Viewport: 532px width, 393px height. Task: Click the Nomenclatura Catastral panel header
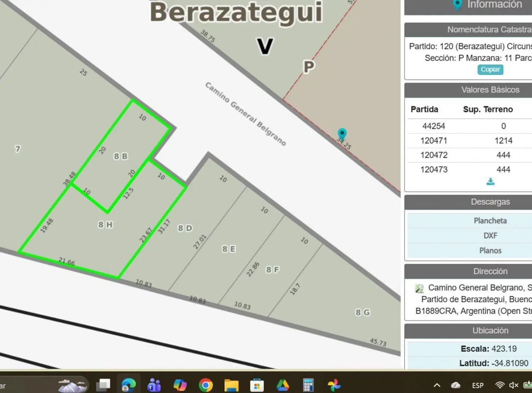468,29
